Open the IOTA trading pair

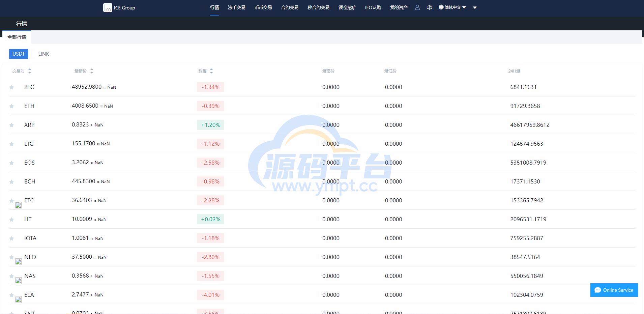point(322,238)
